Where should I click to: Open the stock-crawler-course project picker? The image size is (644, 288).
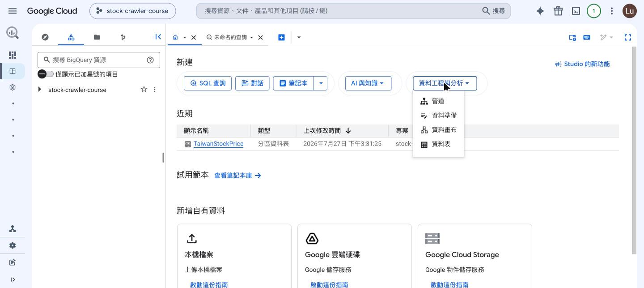(x=132, y=11)
